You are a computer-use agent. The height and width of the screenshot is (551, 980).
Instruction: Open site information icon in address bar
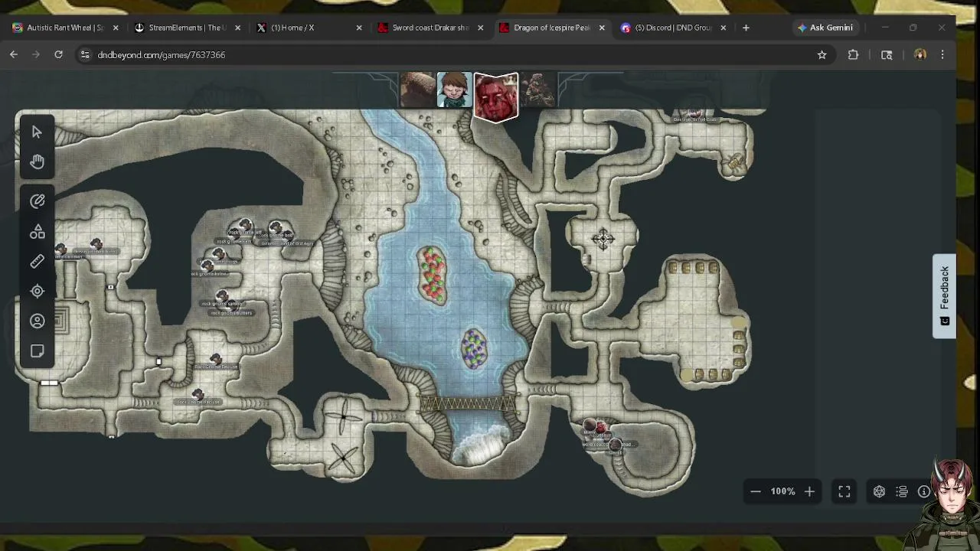coord(85,54)
